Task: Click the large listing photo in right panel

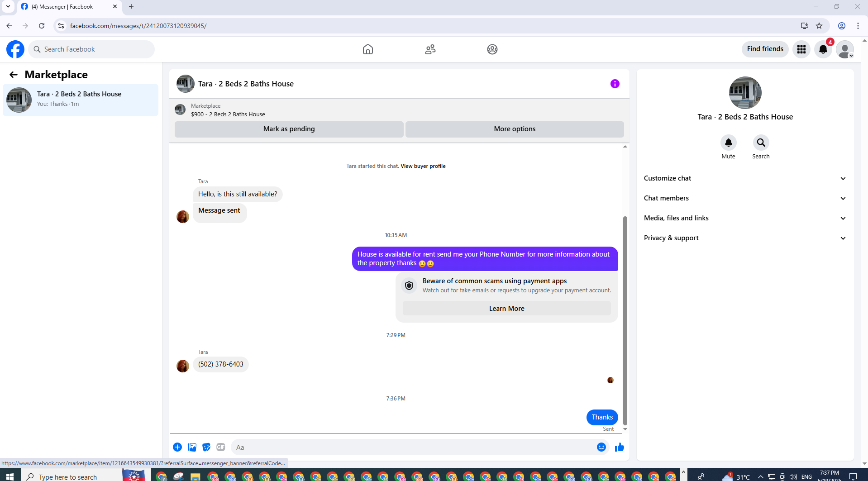Action: pyautogui.click(x=745, y=93)
